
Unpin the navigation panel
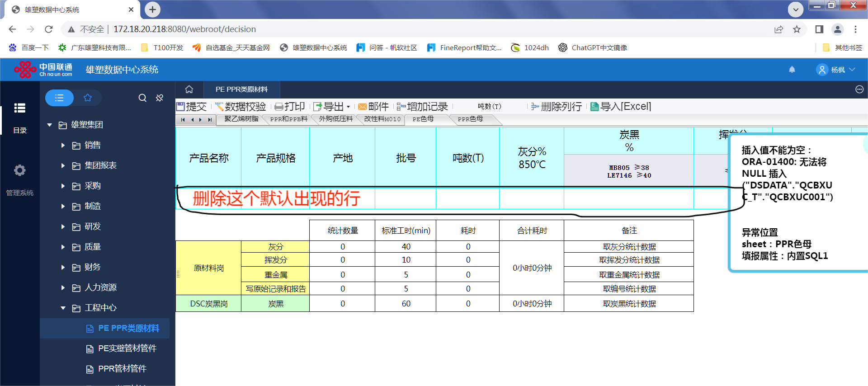(x=160, y=98)
